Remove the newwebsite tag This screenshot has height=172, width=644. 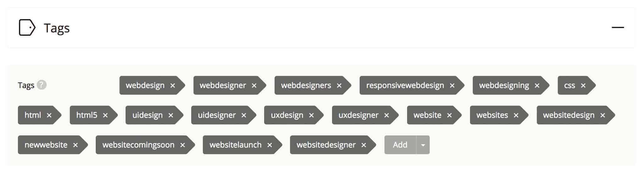tap(75, 145)
